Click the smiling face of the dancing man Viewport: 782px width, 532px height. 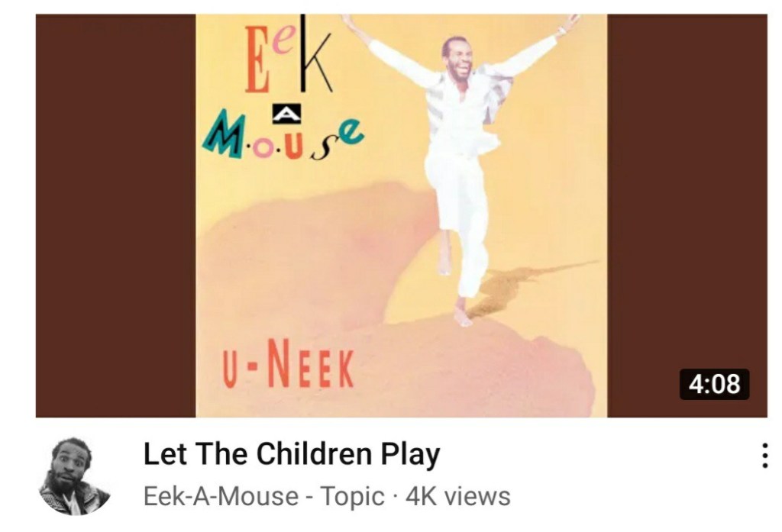coord(457,58)
